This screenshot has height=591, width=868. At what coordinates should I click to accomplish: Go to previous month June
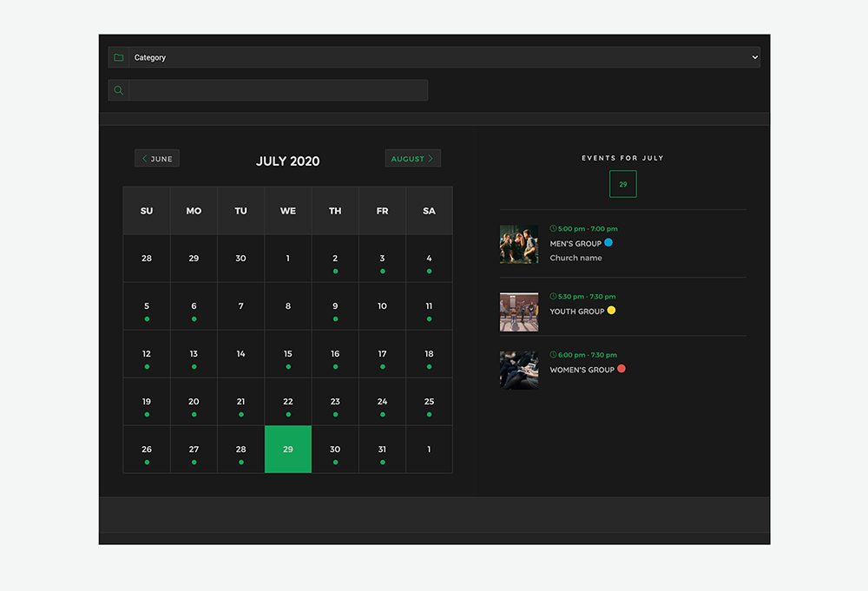(x=157, y=159)
